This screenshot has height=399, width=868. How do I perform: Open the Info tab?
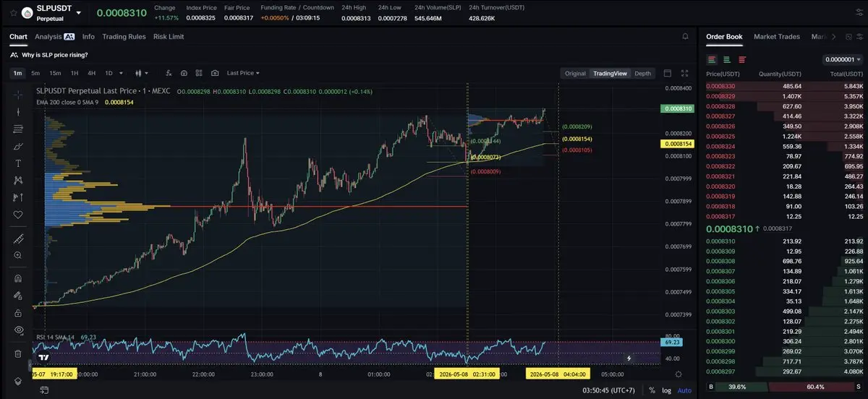[x=88, y=36]
